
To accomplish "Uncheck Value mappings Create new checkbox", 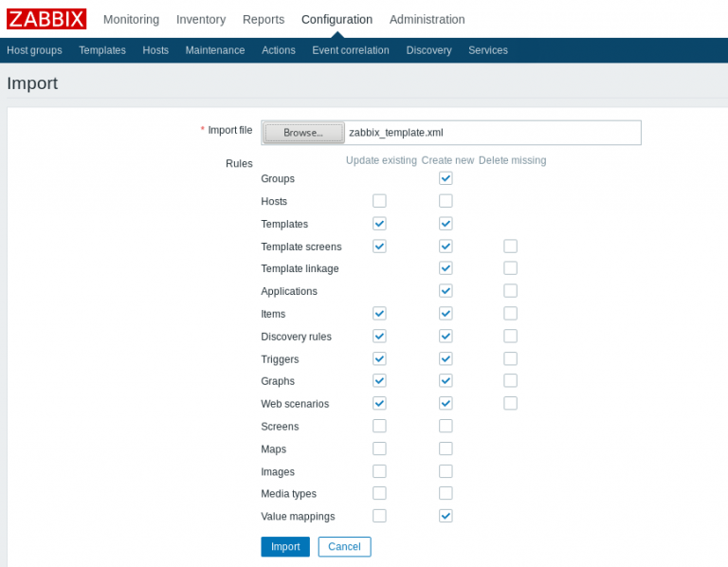I will tap(446, 516).
